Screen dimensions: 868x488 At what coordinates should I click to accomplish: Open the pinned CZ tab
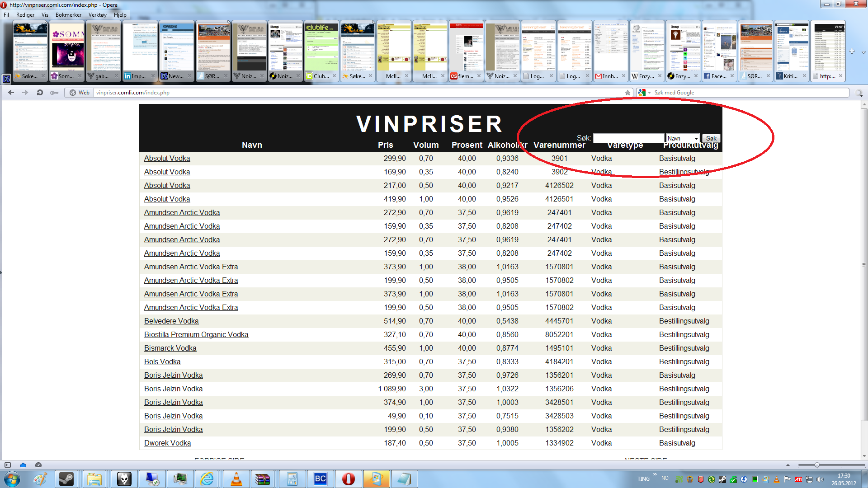[x=6, y=79]
